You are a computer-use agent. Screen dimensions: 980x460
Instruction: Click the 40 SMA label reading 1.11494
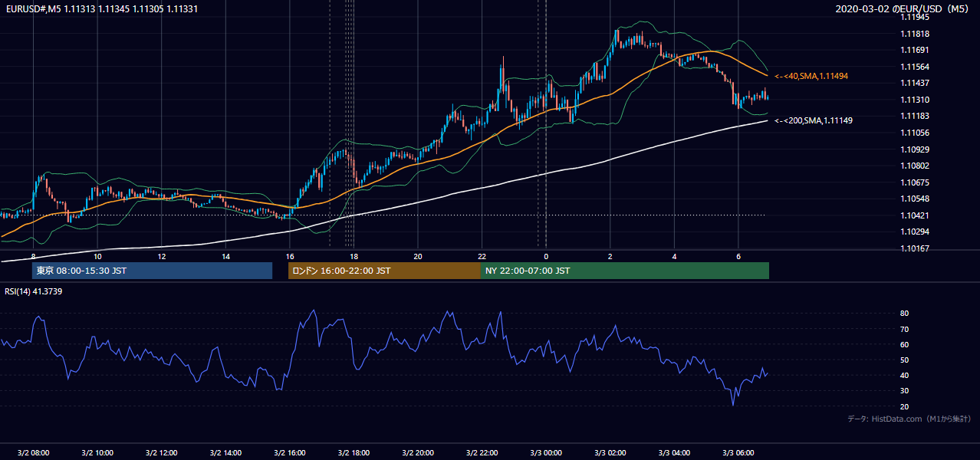click(811, 77)
